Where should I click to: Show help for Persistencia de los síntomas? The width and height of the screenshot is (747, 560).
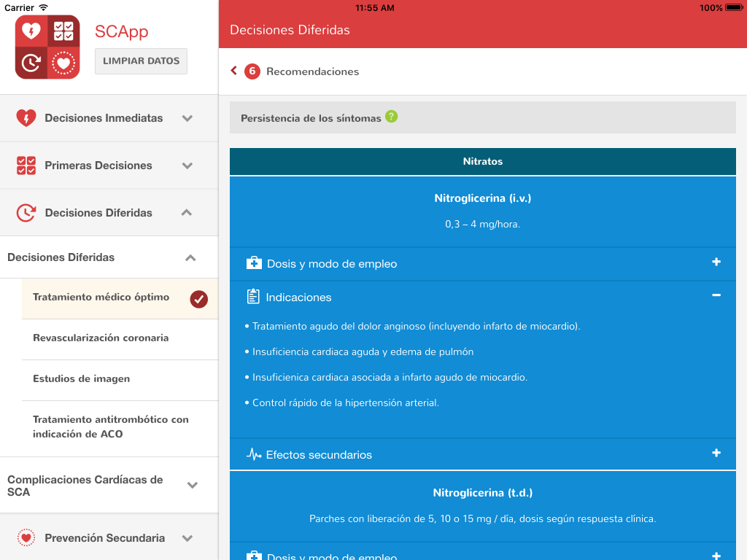(391, 116)
